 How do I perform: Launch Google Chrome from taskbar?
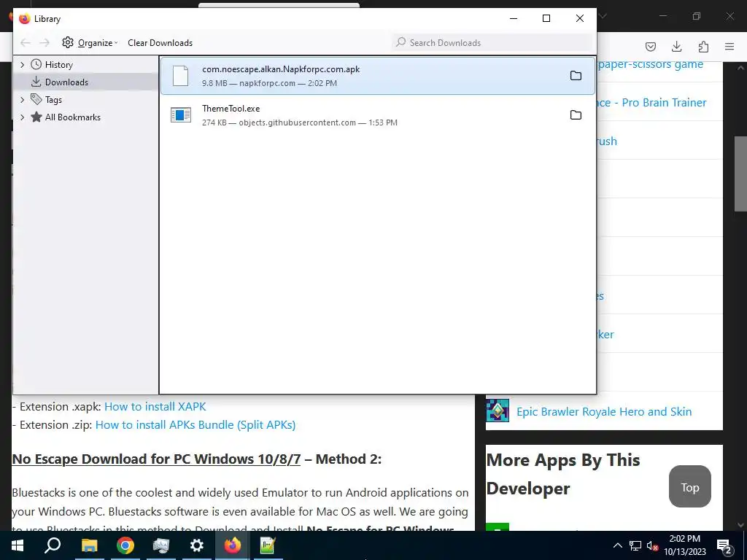(125, 545)
